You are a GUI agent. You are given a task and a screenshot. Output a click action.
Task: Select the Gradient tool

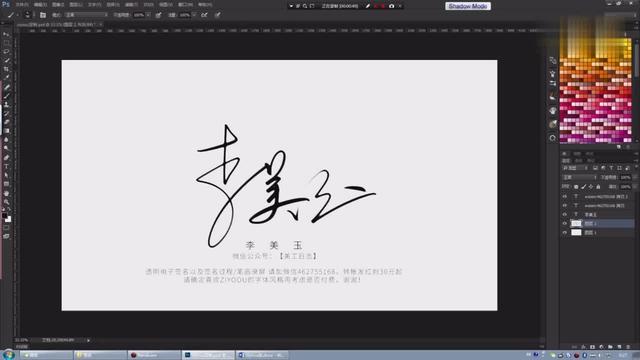click(x=6, y=131)
